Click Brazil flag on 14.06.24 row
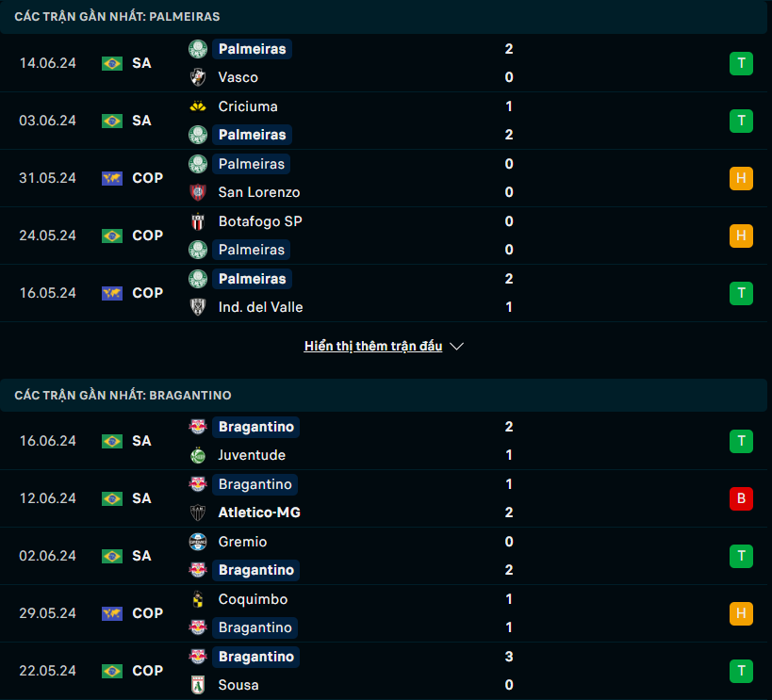 (112, 63)
